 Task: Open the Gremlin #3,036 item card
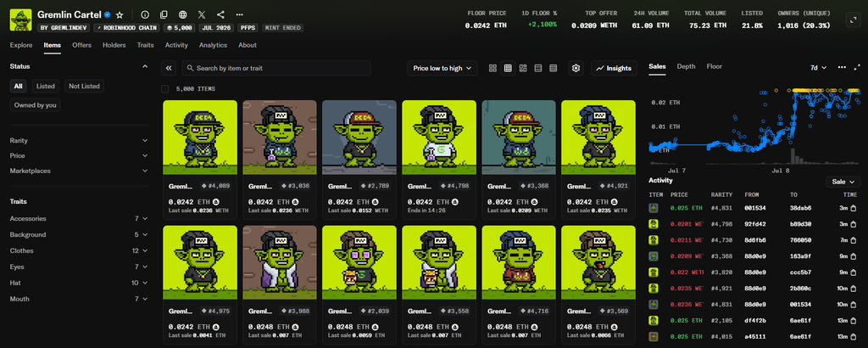(x=280, y=159)
